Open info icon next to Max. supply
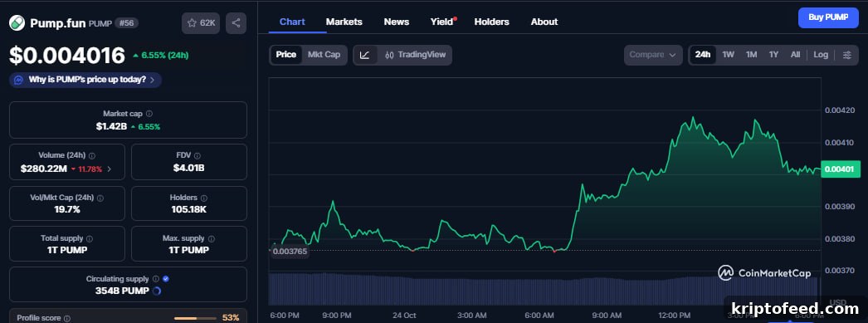Image resolution: width=868 pixels, height=323 pixels. pyautogui.click(x=211, y=238)
